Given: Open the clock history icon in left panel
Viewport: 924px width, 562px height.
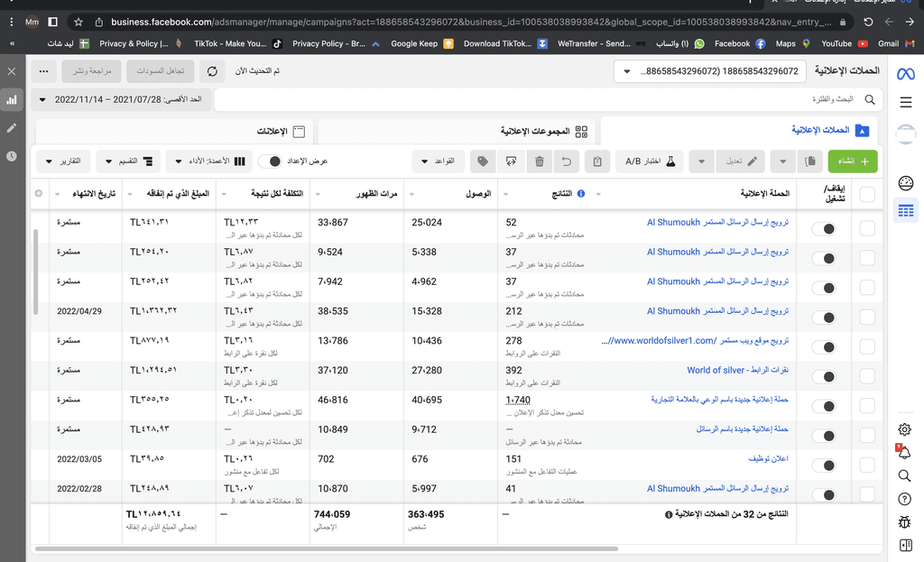Looking at the screenshot, I should click(x=12, y=156).
